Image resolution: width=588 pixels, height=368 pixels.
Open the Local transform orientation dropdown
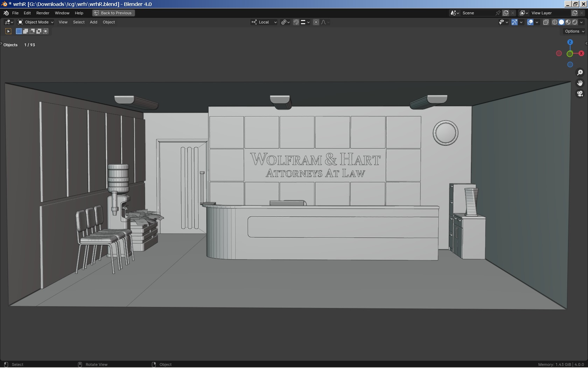tap(264, 22)
